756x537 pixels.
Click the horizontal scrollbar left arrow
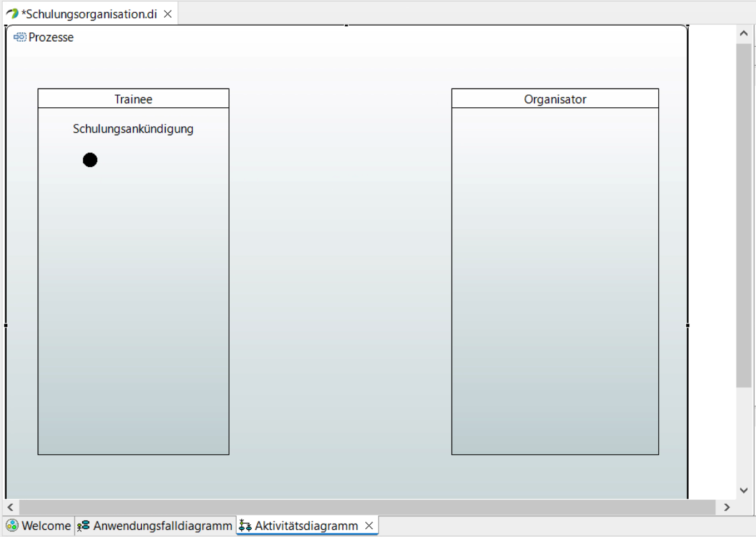(10, 507)
